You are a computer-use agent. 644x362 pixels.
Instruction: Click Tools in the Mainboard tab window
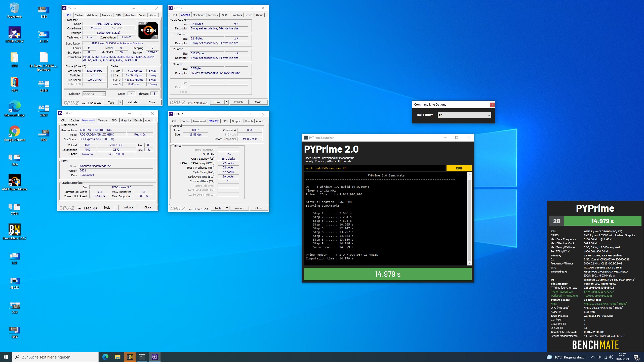click(107, 207)
